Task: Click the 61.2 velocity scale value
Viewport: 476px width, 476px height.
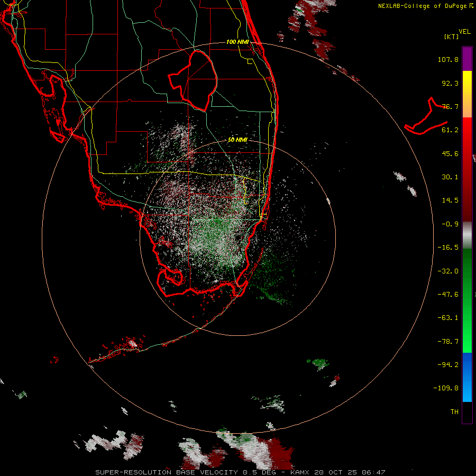Action: point(450,130)
